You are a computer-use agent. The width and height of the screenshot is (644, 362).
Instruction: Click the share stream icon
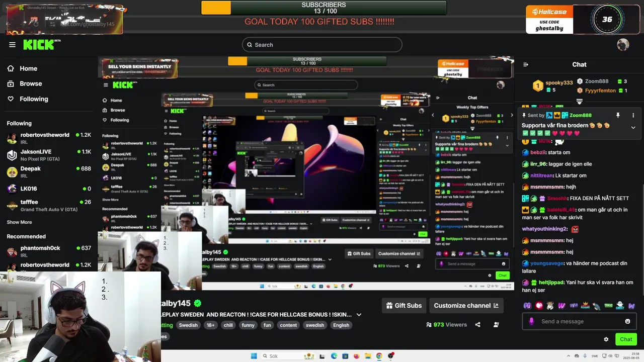pos(477,325)
